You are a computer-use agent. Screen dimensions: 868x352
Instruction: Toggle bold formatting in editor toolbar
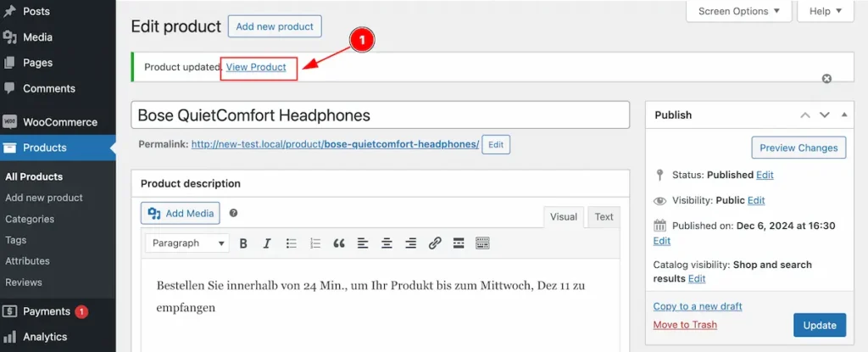(243, 243)
